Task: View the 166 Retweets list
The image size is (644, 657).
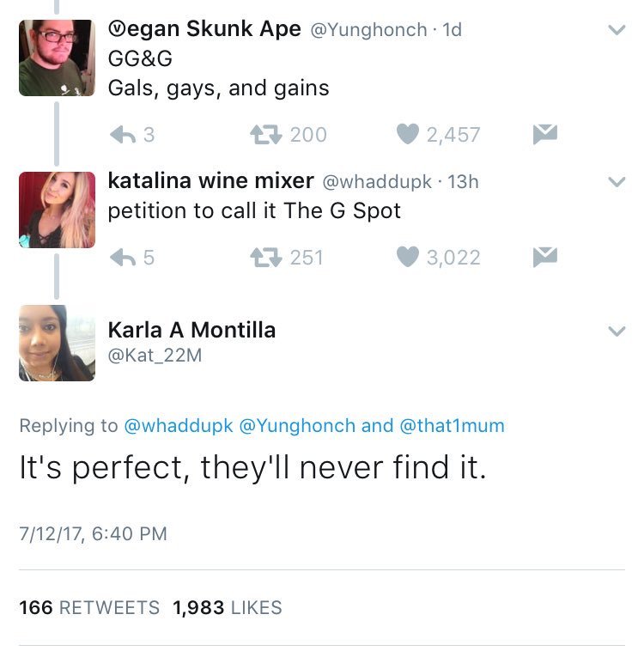Action: point(89,607)
